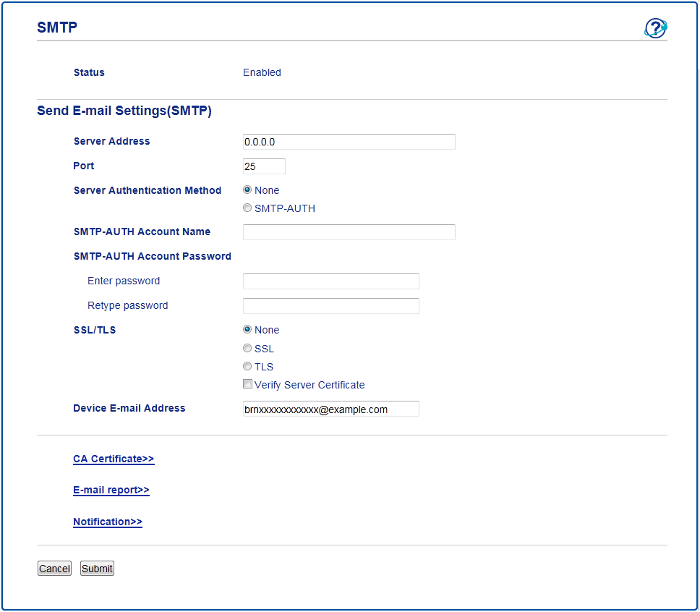700x612 pixels.
Task: Open the help question mark icon
Action: (x=654, y=29)
